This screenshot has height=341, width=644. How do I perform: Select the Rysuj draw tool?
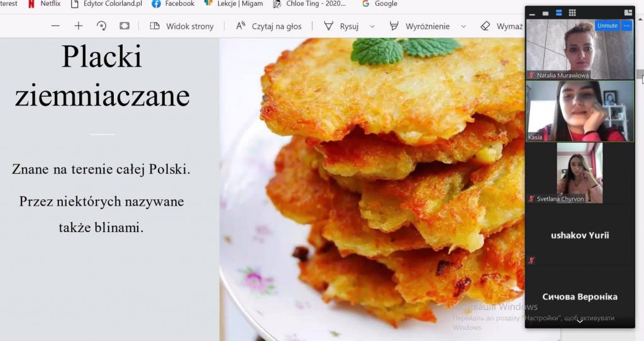pyautogui.click(x=341, y=26)
